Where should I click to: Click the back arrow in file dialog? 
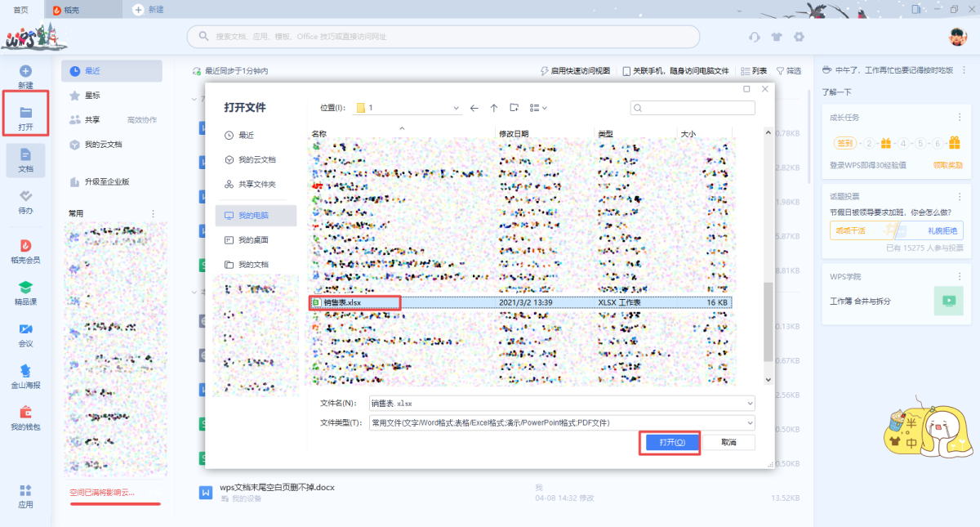point(474,108)
